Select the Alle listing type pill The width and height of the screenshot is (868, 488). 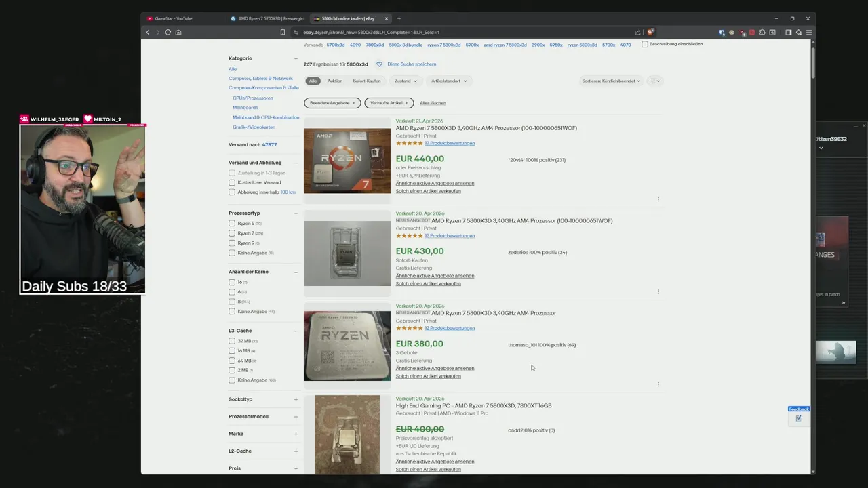click(313, 81)
